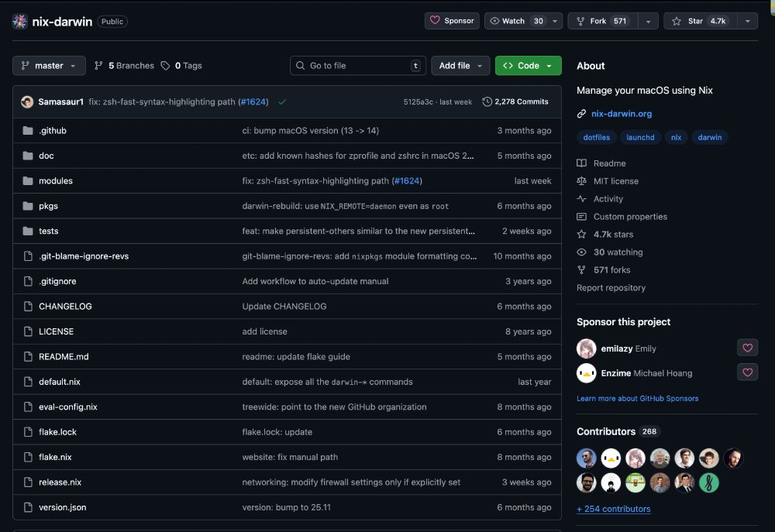Screen dimensions: 775x532
Task: Open the Watch notifications dropdown arrow
Action: point(555,21)
